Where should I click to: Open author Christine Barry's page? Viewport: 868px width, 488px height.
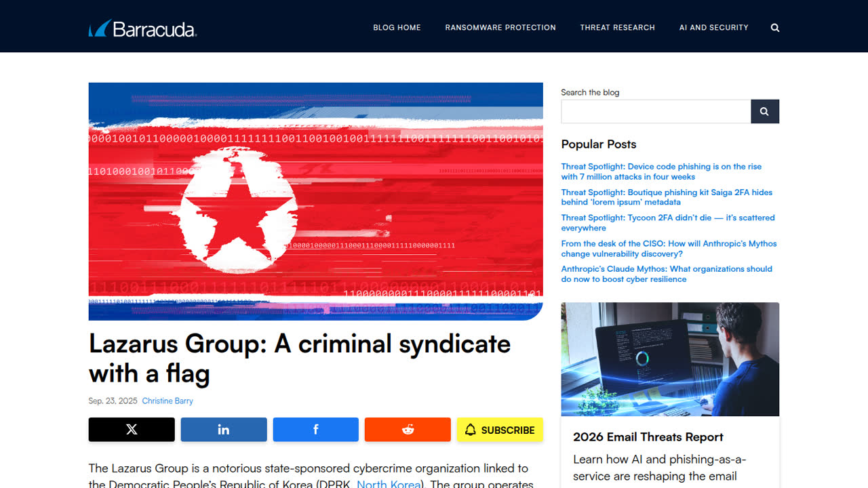(x=167, y=401)
